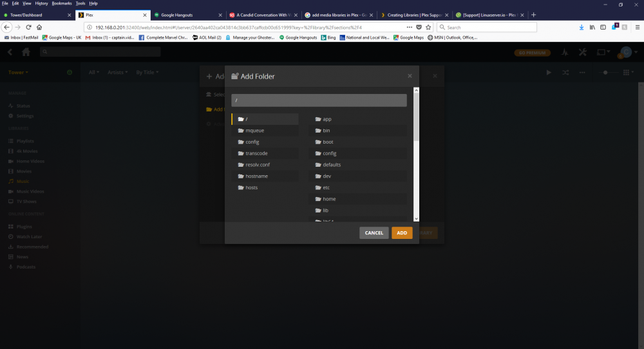The width and height of the screenshot is (644, 349).
Task: Open the All filter dropdown
Action: [x=94, y=72]
